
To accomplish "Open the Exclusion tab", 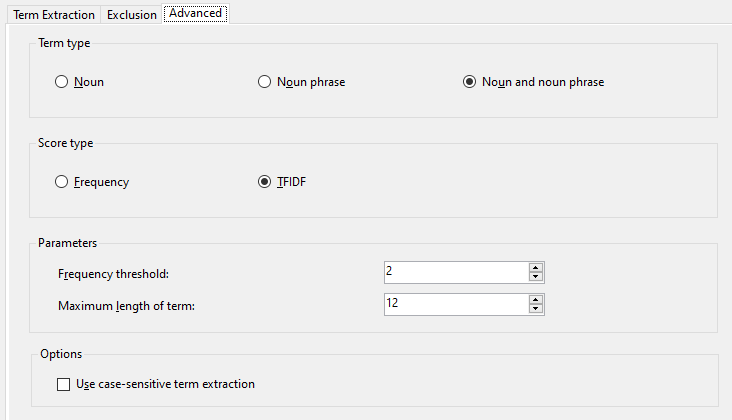I will (x=132, y=15).
